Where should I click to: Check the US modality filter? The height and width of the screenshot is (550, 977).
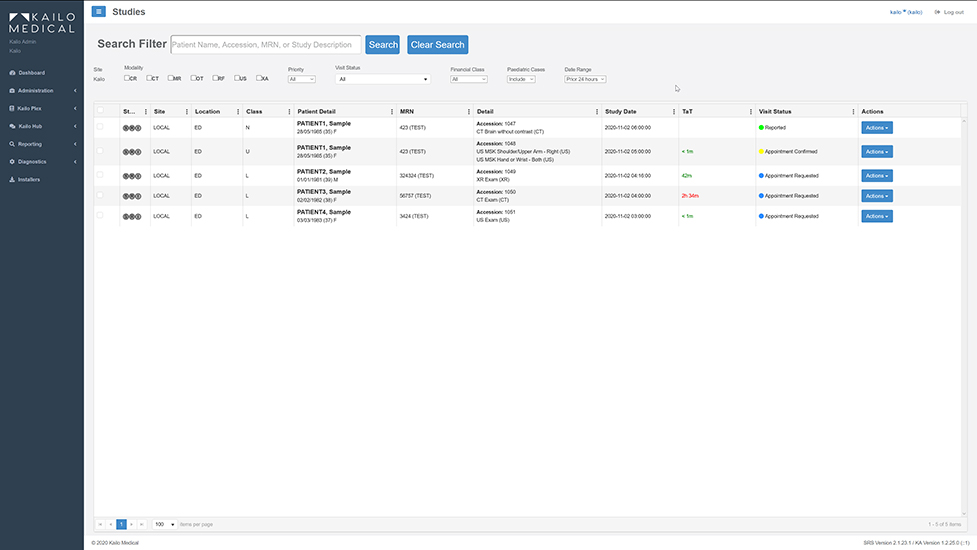point(238,78)
